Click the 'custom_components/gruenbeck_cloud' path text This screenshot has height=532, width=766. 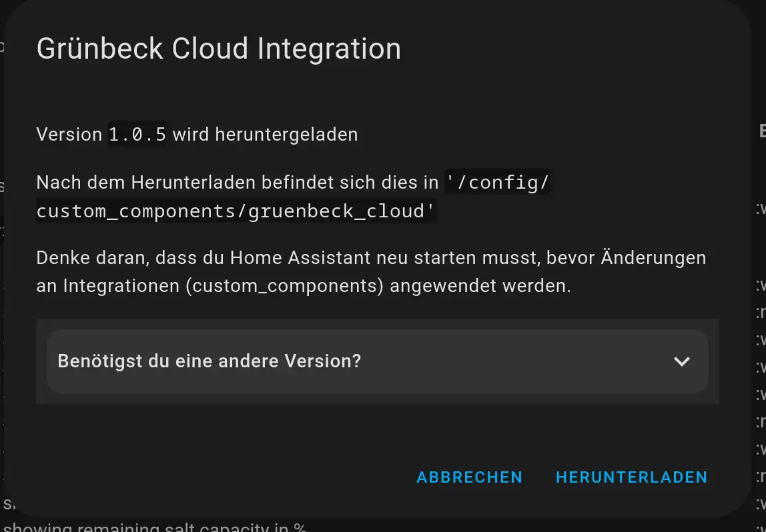click(x=236, y=211)
